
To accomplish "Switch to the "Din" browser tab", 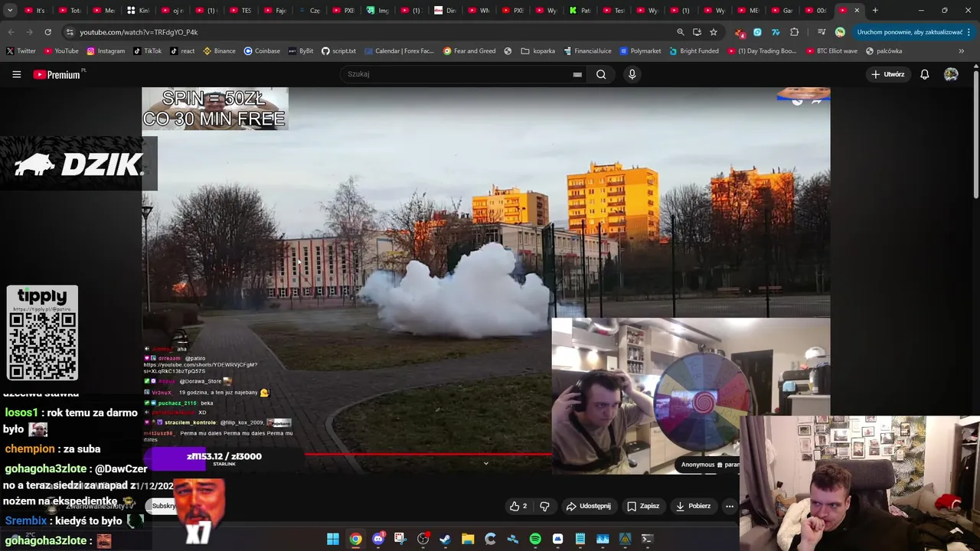I will pos(446,11).
